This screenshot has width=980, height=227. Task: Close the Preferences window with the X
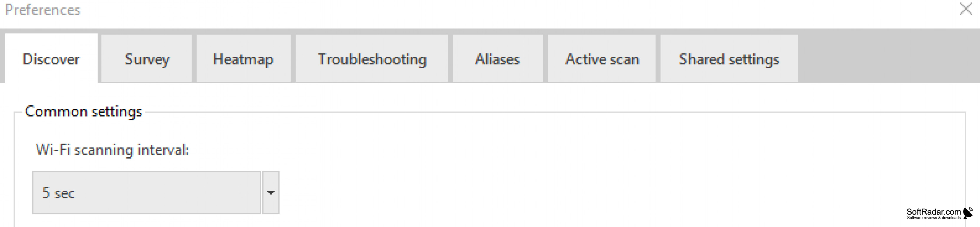coord(966,8)
